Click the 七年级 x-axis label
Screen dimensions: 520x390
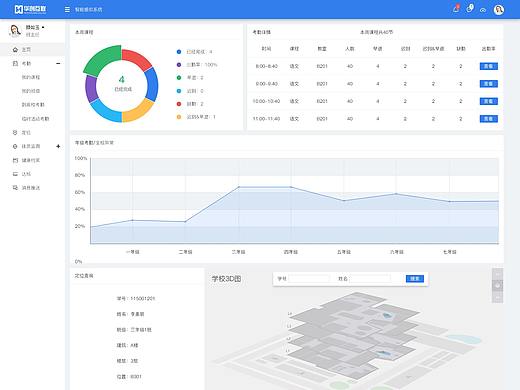[x=450, y=252]
